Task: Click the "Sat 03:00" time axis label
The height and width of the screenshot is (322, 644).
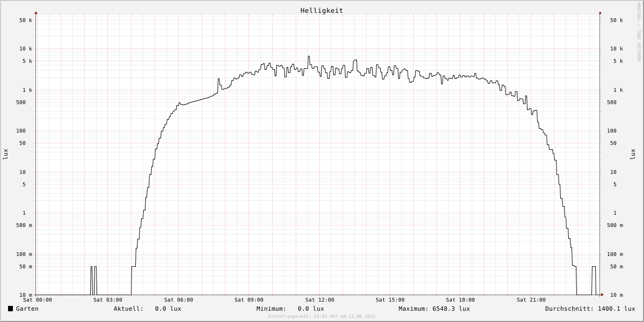Action: pyautogui.click(x=108, y=300)
